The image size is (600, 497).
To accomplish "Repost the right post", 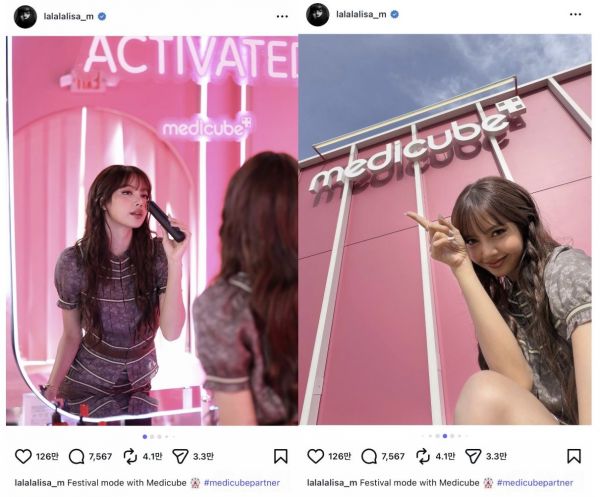I will click(x=423, y=456).
